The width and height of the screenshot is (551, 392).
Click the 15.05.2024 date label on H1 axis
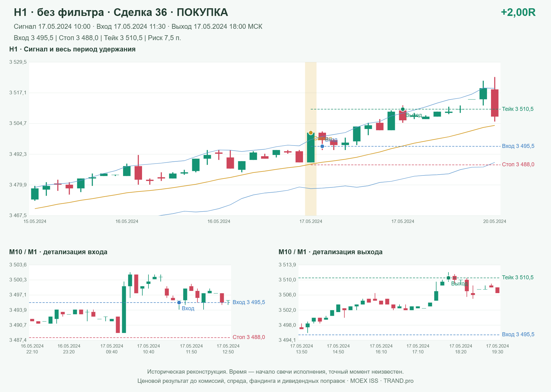(35, 221)
